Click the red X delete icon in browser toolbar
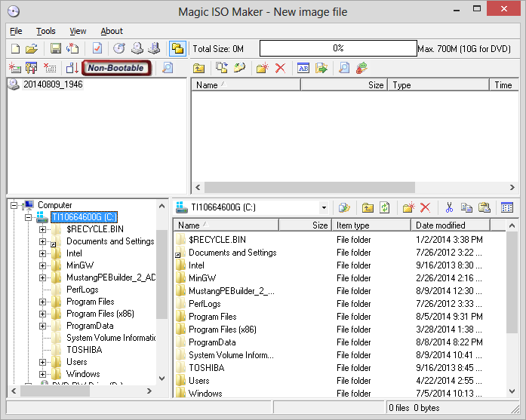 (425, 208)
